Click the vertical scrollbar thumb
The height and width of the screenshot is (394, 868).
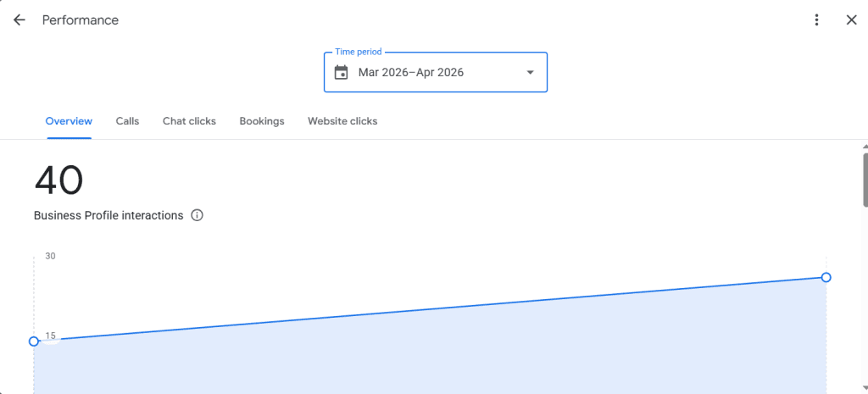865,180
